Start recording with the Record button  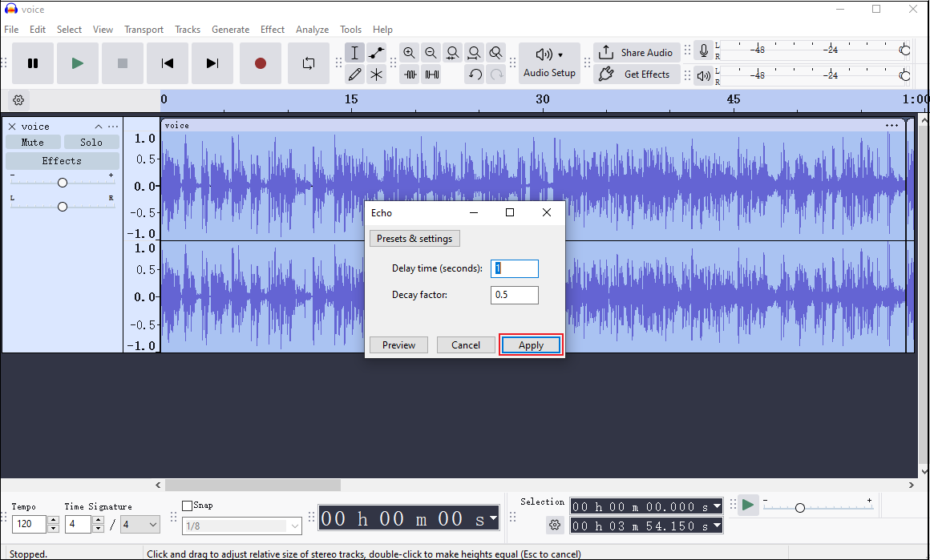(x=260, y=63)
